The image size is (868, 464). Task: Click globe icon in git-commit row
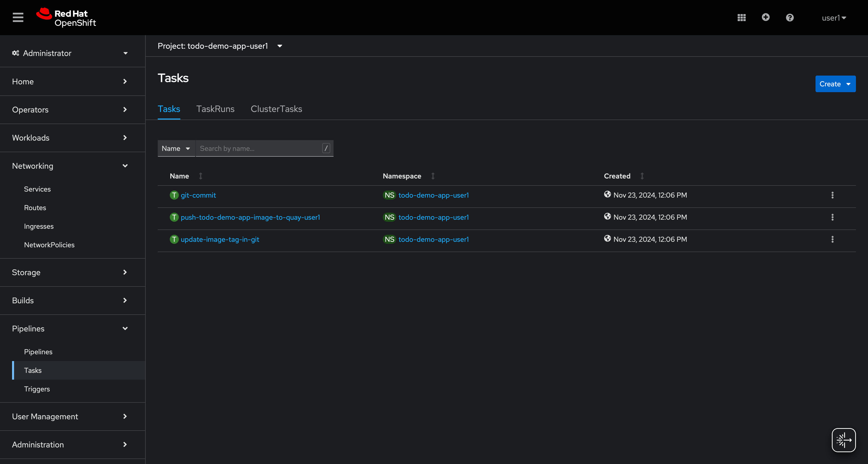[x=607, y=194]
